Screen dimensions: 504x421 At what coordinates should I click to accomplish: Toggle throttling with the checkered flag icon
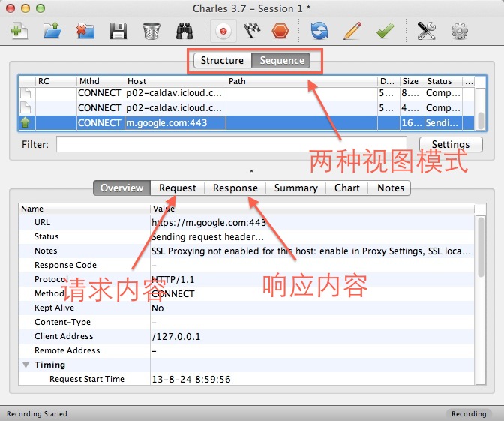252,31
